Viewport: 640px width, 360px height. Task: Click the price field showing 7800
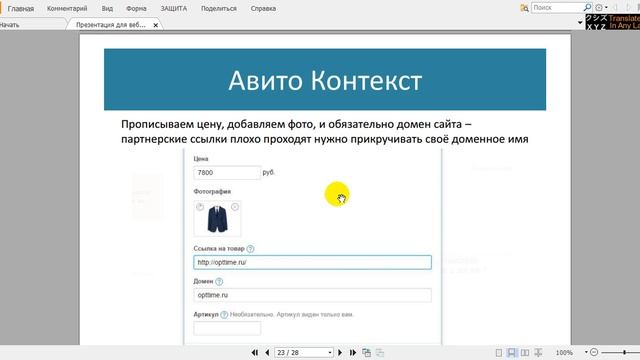click(227, 173)
